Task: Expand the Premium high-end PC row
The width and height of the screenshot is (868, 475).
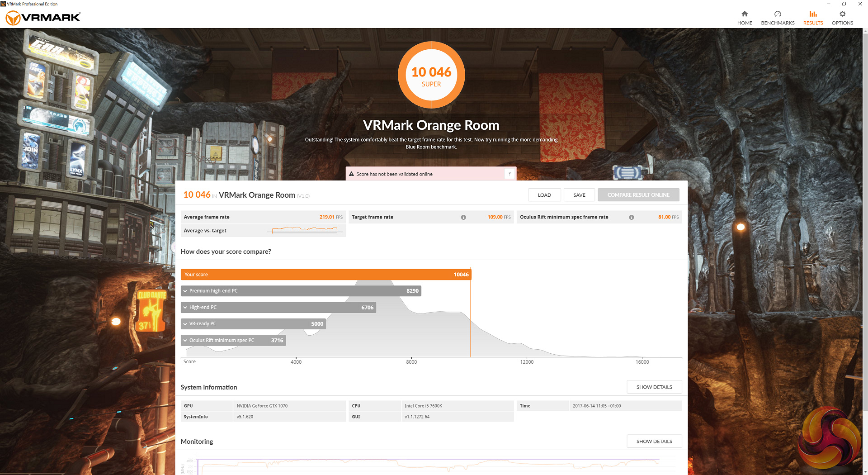Action: coord(301,291)
